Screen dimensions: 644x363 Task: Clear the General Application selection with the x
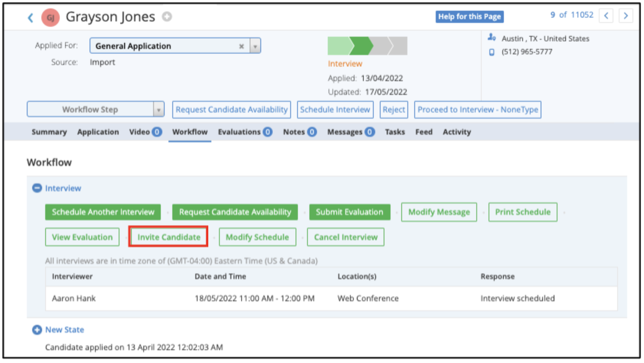click(x=242, y=46)
